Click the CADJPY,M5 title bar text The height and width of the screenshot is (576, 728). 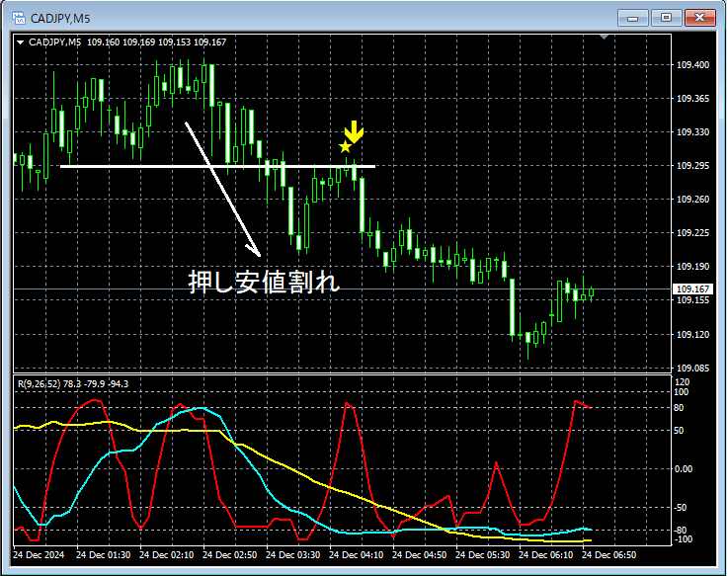60,19
